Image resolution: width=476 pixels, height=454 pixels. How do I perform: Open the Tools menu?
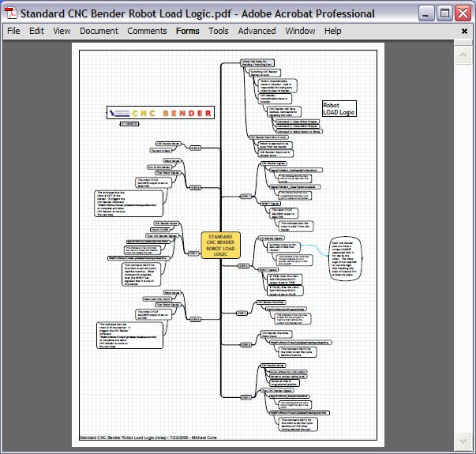pos(219,31)
